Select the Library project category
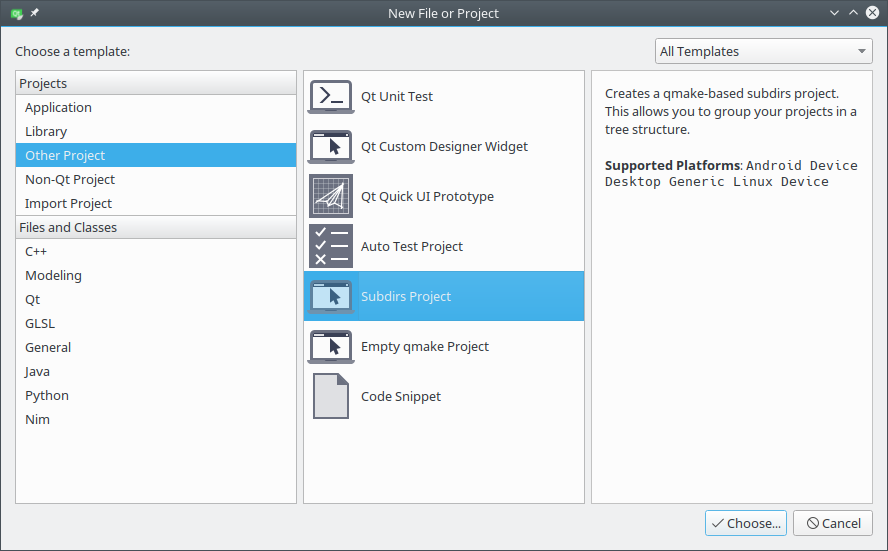 coord(156,131)
